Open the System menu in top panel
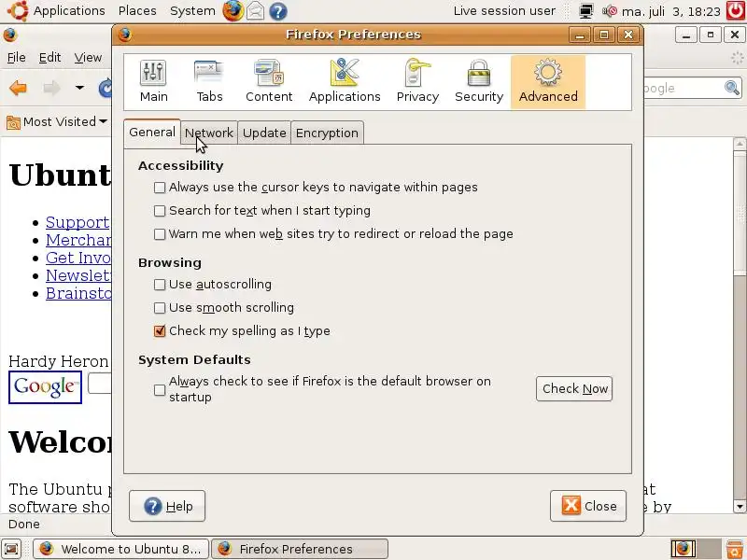This screenshot has height=560, width=747. (x=192, y=10)
